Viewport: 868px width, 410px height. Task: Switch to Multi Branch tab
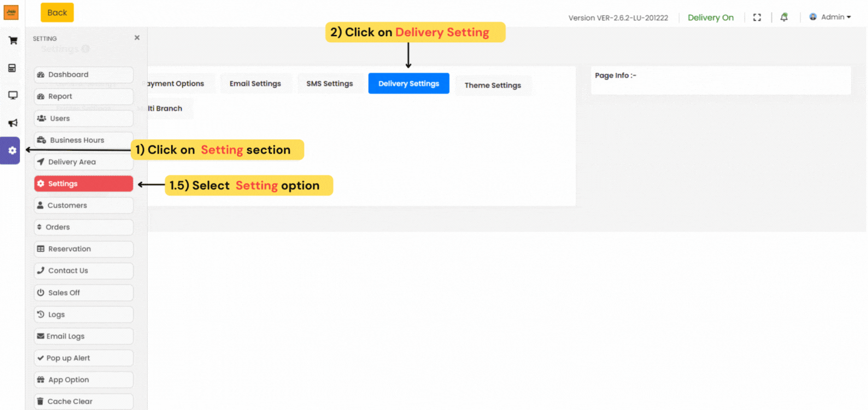[170, 109]
